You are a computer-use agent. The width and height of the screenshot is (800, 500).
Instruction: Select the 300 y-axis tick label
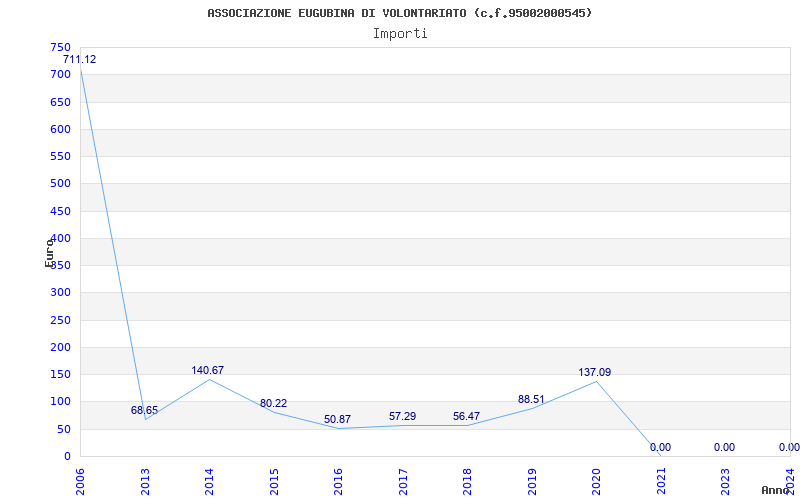[x=60, y=293]
